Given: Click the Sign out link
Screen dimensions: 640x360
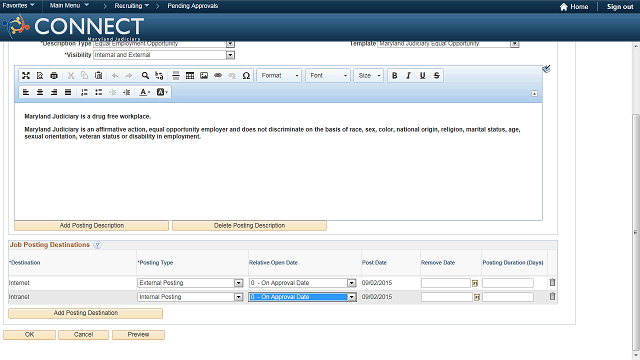Looking at the screenshot, I should coord(620,7).
